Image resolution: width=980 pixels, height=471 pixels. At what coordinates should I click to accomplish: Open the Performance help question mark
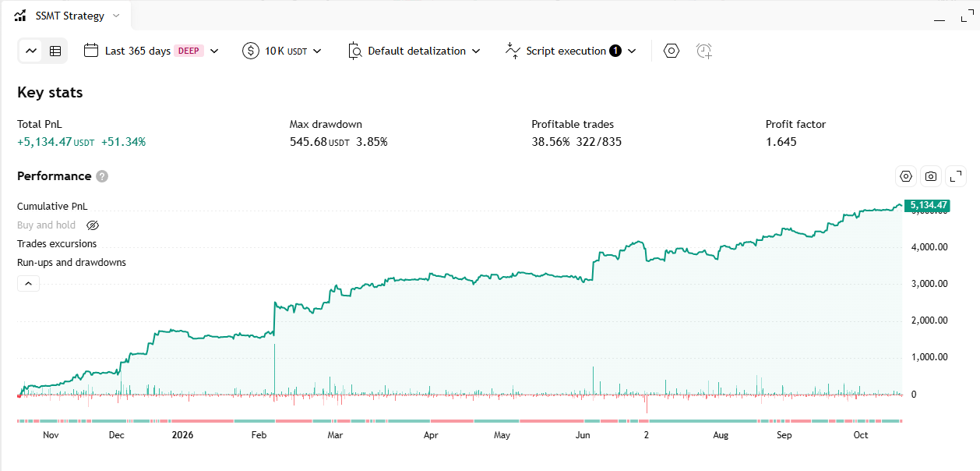102,176
